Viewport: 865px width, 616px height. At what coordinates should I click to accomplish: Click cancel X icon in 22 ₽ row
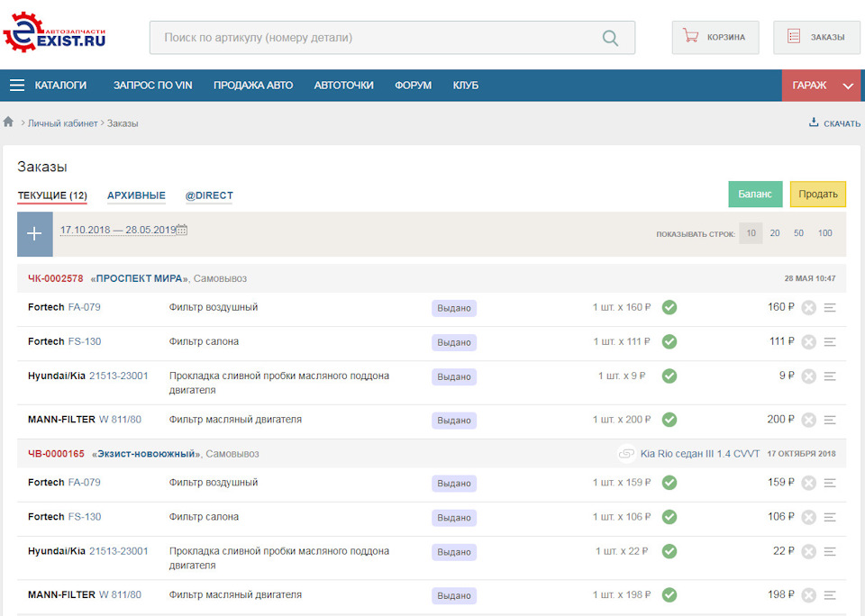[809, 551]
